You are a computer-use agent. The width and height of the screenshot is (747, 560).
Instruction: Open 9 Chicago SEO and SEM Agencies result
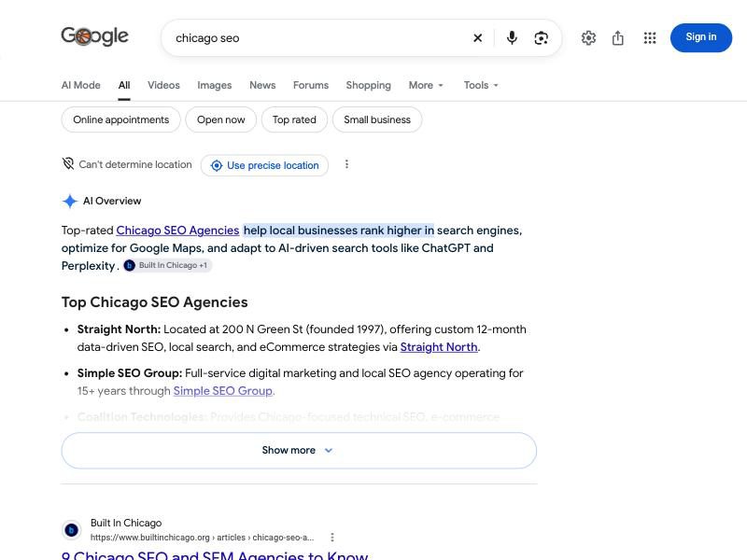pyautogui.click(x=215, y=555)
